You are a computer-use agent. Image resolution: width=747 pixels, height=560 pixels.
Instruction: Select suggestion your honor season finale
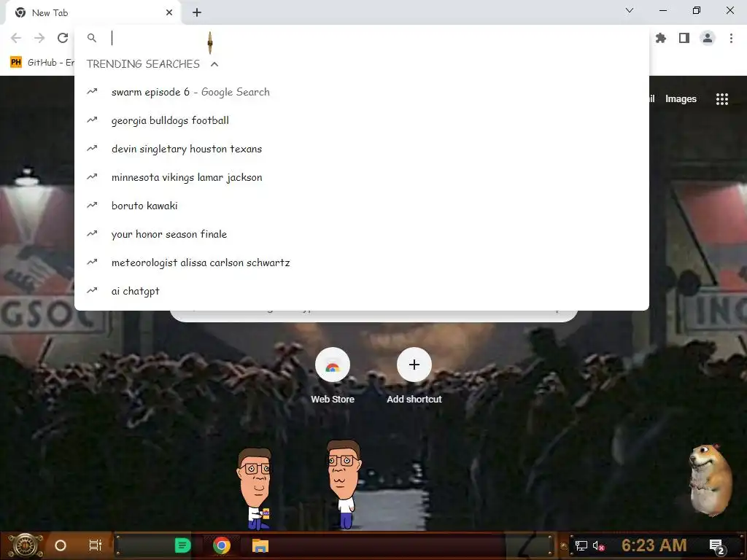(362, 234)
